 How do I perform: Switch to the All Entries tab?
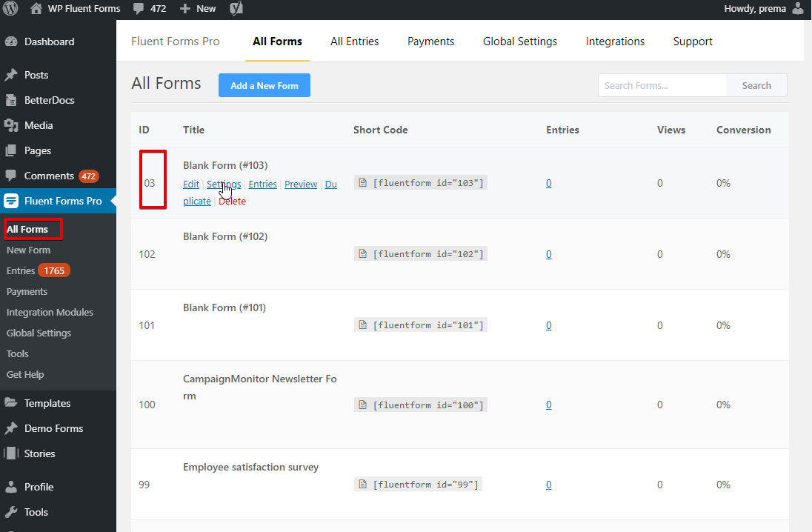pyautogui.click(x=355, y=41)
